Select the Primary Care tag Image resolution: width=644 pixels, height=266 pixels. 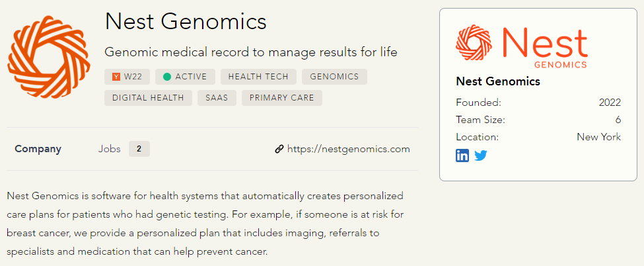pyautogui.click(x=282, y=98)
